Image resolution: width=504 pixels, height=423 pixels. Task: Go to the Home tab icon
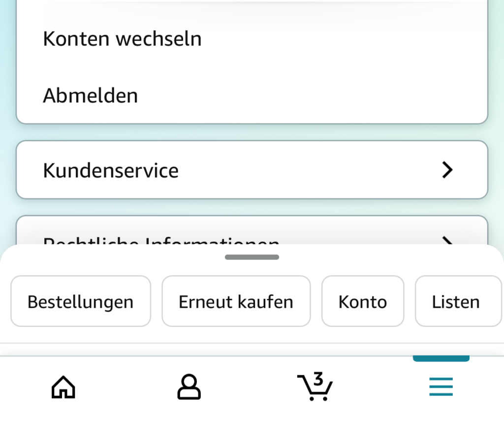(63, 387)
